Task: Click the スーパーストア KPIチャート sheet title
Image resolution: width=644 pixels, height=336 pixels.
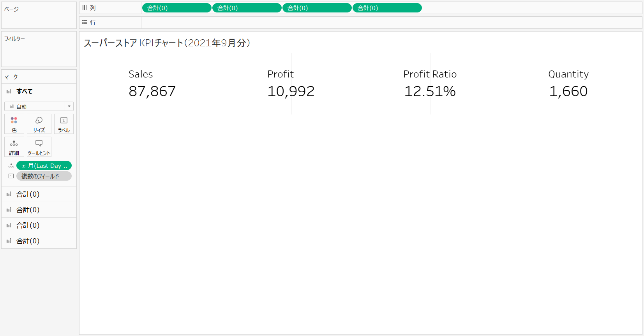Action: (x=167, y=43)
